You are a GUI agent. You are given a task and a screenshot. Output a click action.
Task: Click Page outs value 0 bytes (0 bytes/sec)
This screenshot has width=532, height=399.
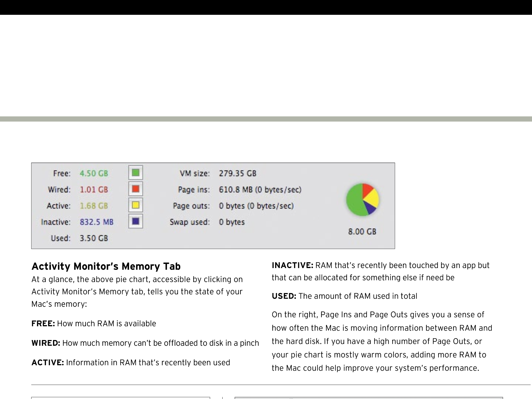click(x=256, y=206)
